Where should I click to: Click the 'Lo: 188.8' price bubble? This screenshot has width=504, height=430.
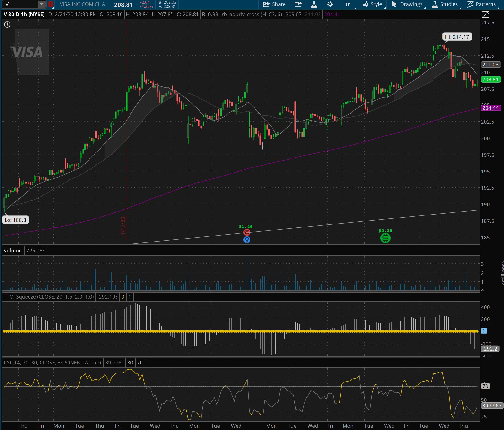15,220
